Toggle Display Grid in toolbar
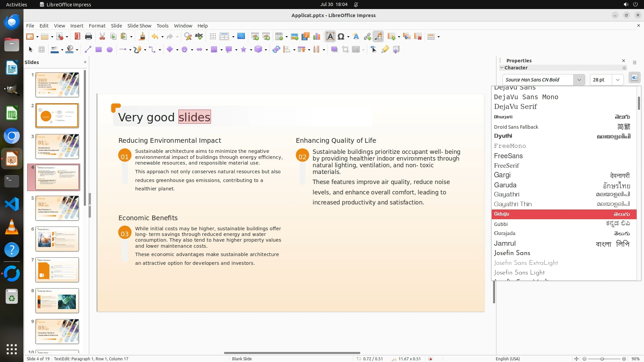The height and width of the screenshot is (362, 644). click(213, 37)
